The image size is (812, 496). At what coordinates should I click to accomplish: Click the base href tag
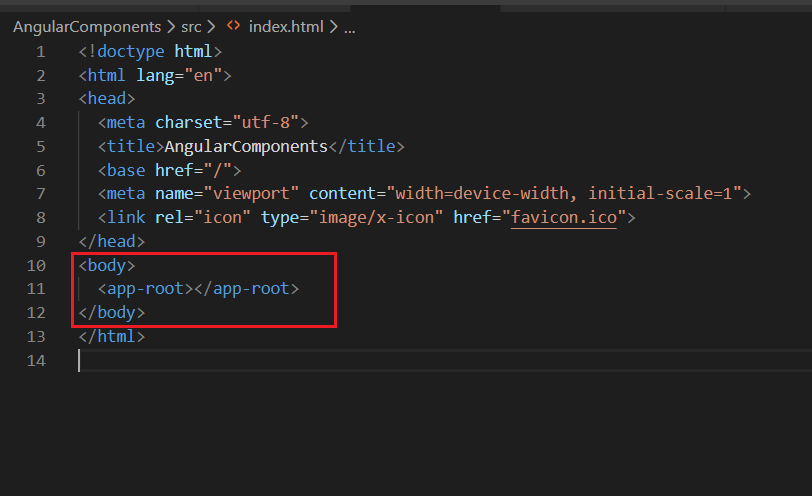click(169, 170)
